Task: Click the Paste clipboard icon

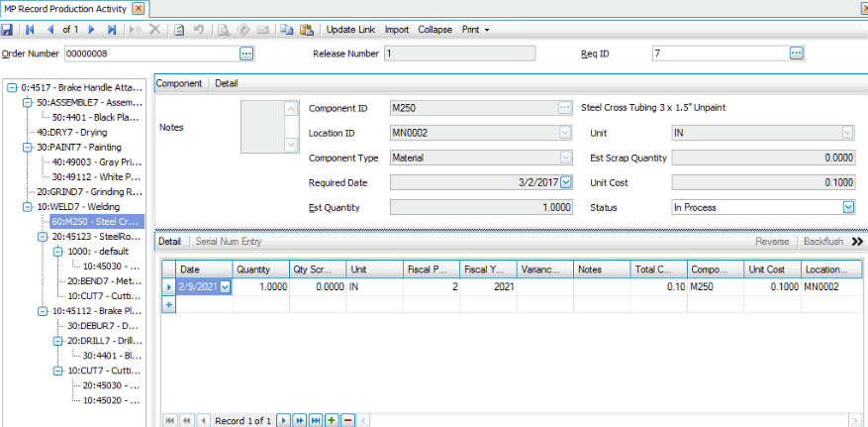Action: [306, 30]
